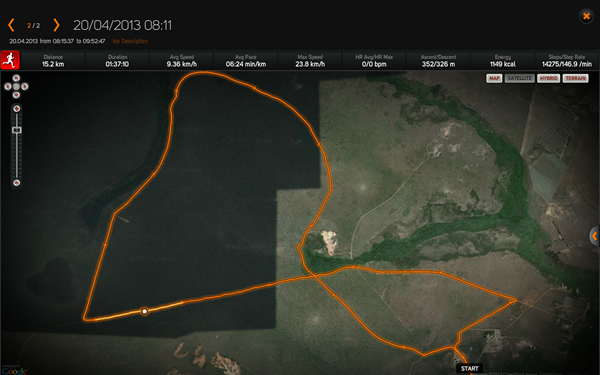Screen dimensions: 600x375
Task: Expand the side panel using the right-edge arrow
Action: (594, 237)
